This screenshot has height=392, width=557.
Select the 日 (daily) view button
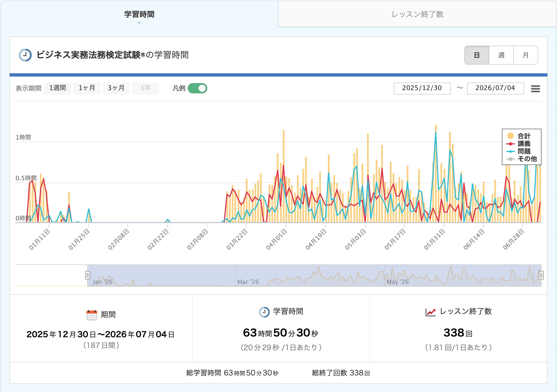477,55
